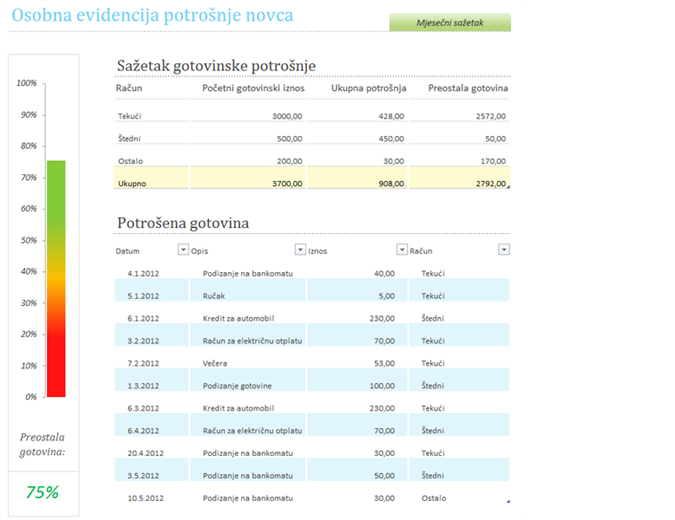Select the 428,00 total spending cell

click(391, 116)
